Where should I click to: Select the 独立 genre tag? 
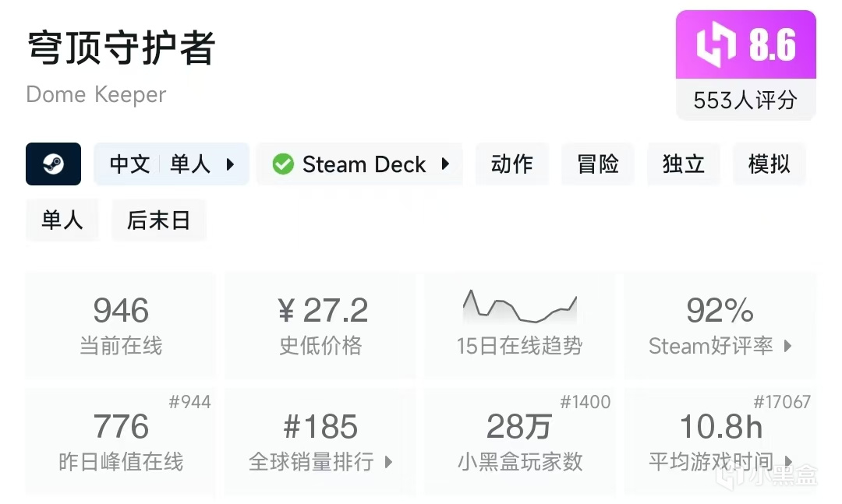684,164
